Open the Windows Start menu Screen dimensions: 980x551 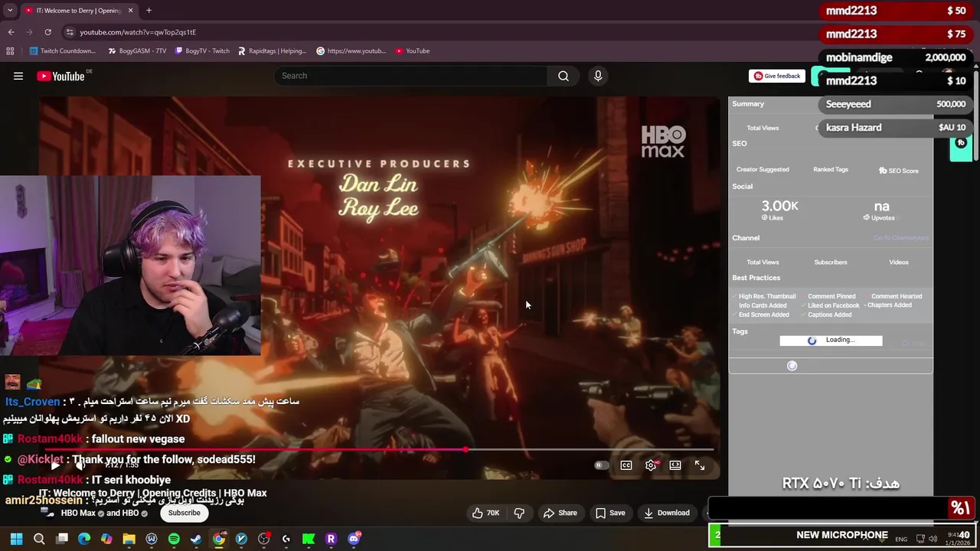click(x=16, y=539)
